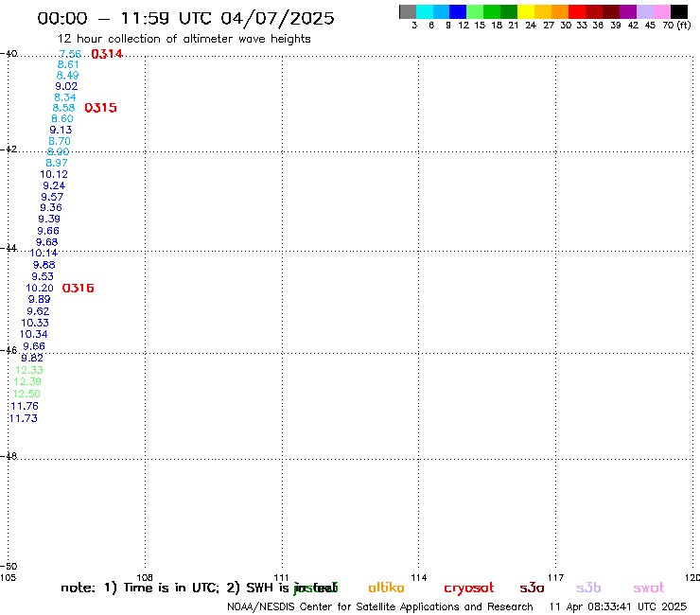Click the wave height value 7.56
The image size is (700, 615).
(70, 54)
